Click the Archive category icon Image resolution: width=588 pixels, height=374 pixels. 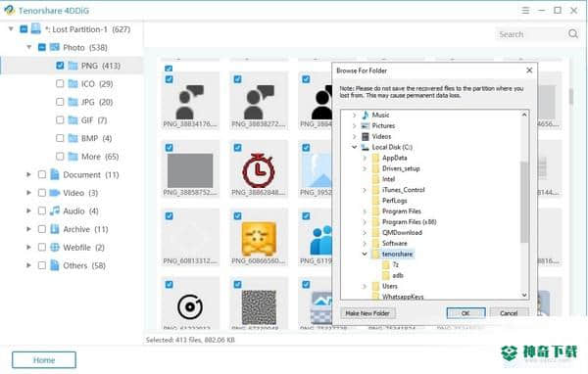point(55,229)
